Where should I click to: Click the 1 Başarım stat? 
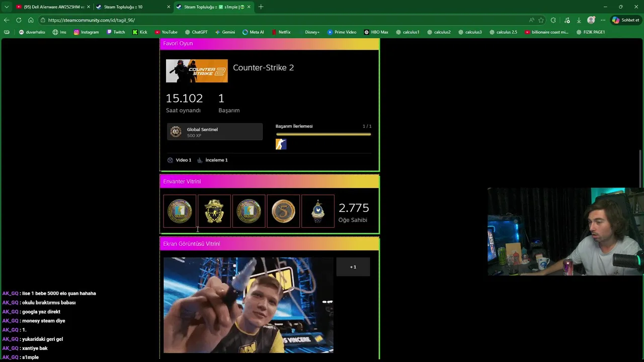pos(229,103)
